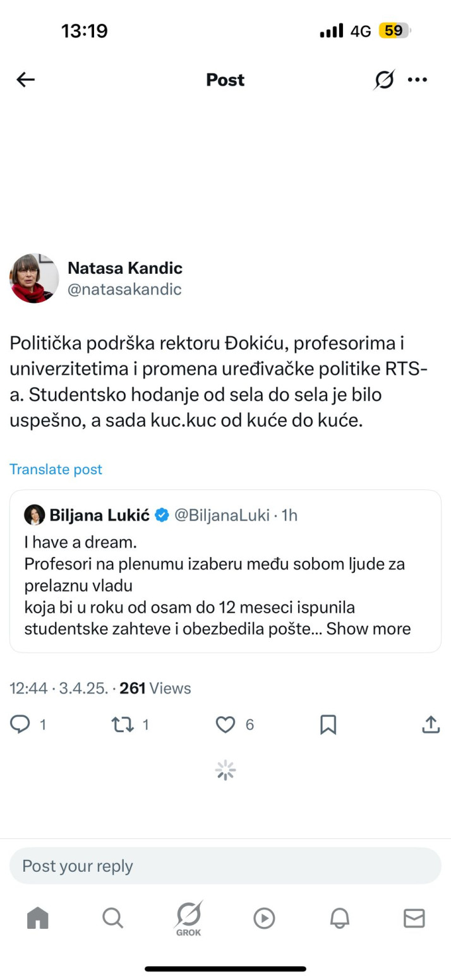The height and width of the screenshot is (980, 451).
Task: Return Home using the house icon
Action: pos(37,918)
